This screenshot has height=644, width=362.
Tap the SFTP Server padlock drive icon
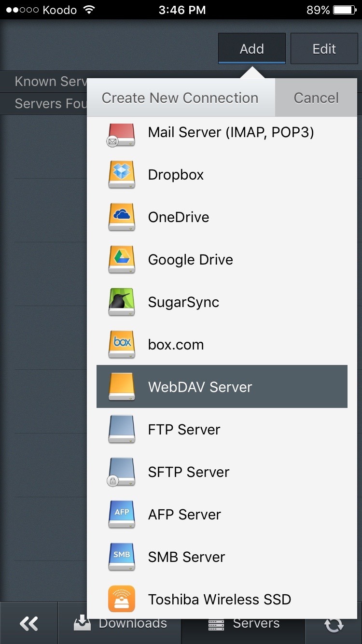pos(121,472)
